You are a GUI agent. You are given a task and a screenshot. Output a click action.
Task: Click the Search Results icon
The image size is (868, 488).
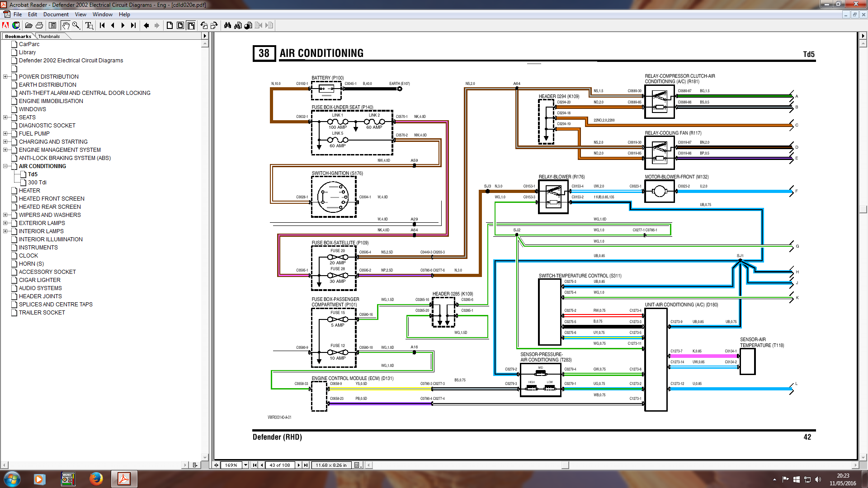248,25
